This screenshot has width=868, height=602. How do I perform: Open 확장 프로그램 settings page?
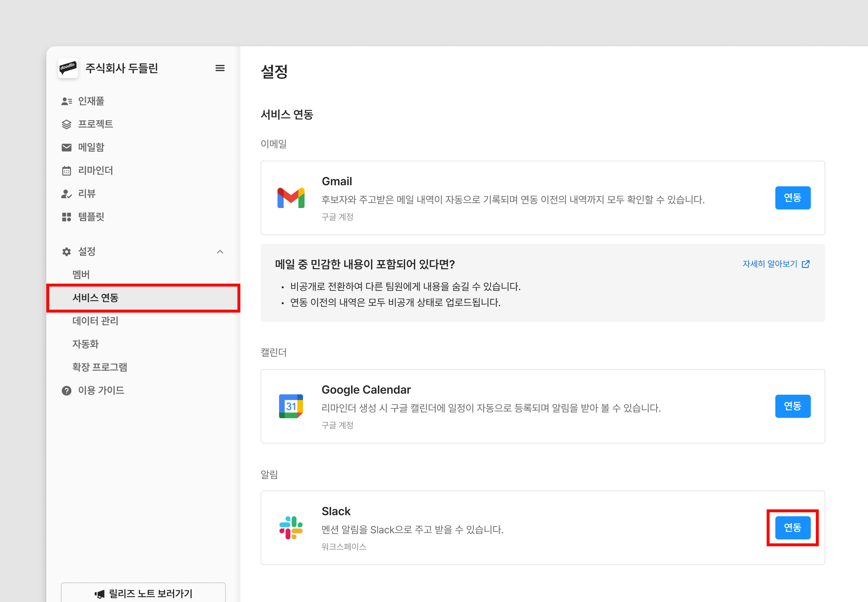(x=100, y=367)
